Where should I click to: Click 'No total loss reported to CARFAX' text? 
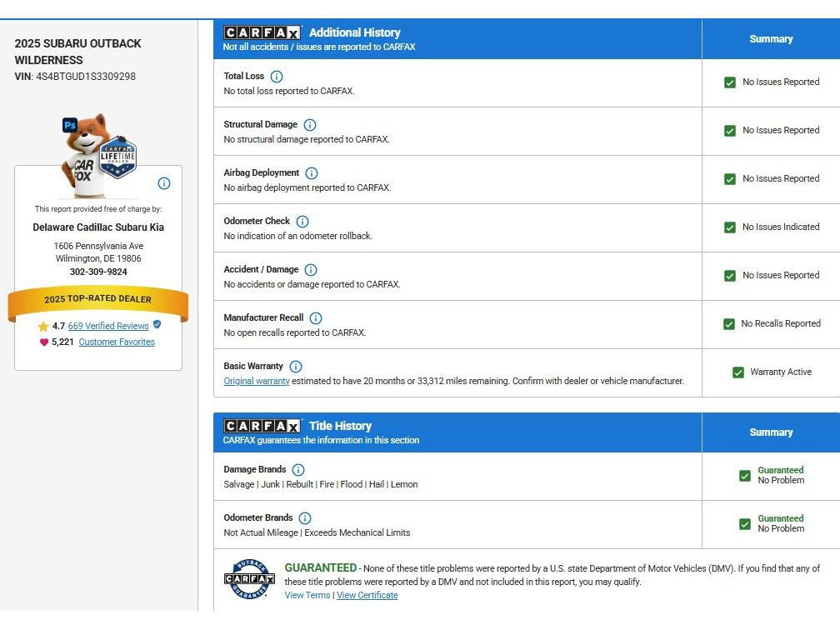coord(288,91)
